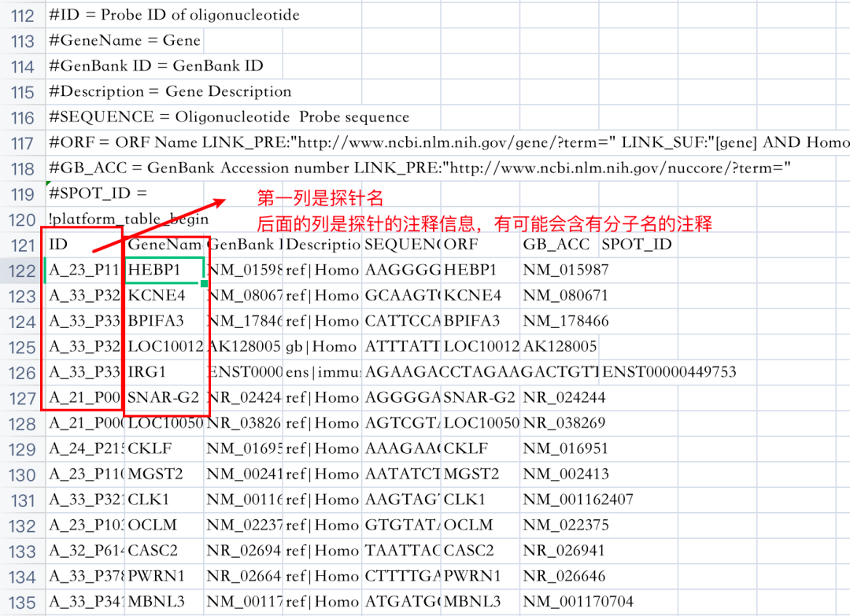The width and height of the screenshot is (850, 616).
Task: Click the #ID = Probe ID cell
Action: coord(174,15)
